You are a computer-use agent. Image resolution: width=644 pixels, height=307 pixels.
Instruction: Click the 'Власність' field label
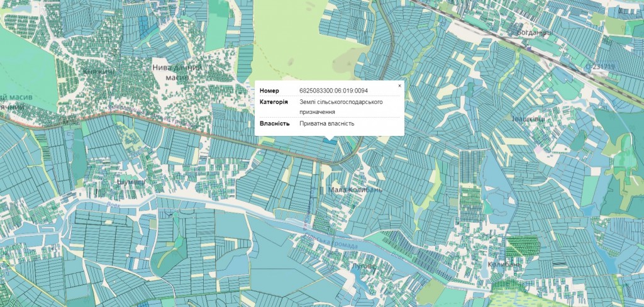[x=274, y=123]
